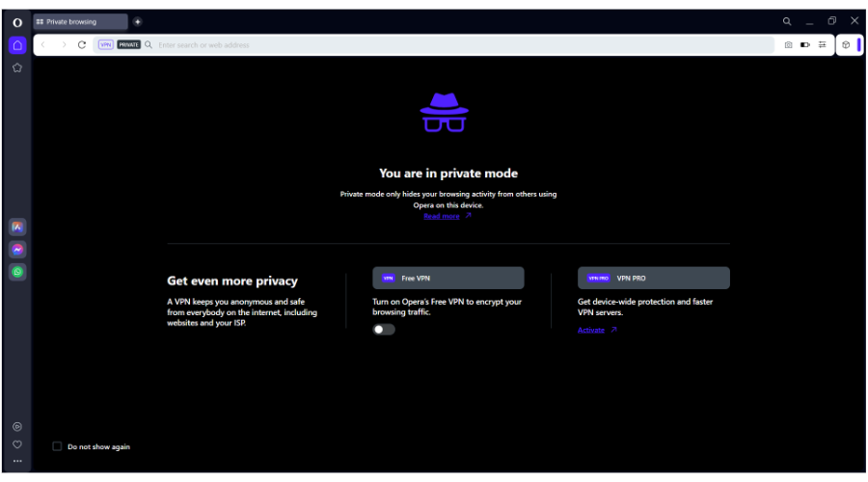Open sidebar three-dots more options
Image resolution: width=868 pixels, height=482 pixels.
(17, 461)
